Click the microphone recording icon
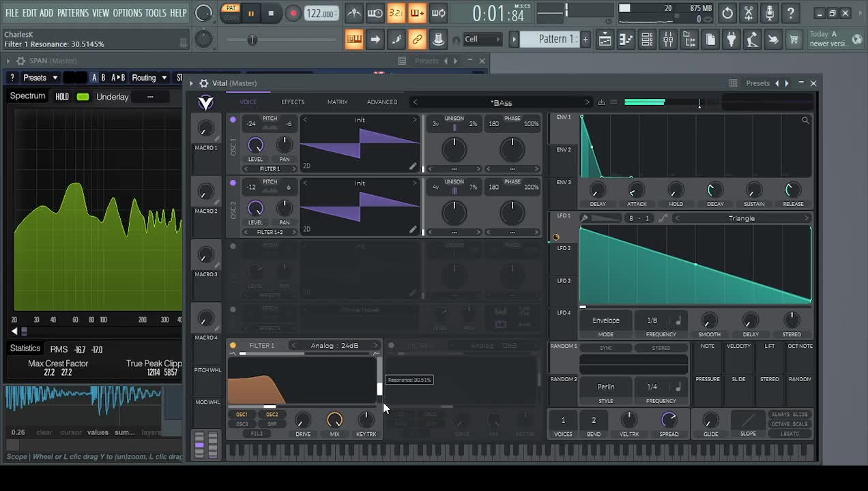The height and width of the screenshot is (491, 868). tap(770, 13)
